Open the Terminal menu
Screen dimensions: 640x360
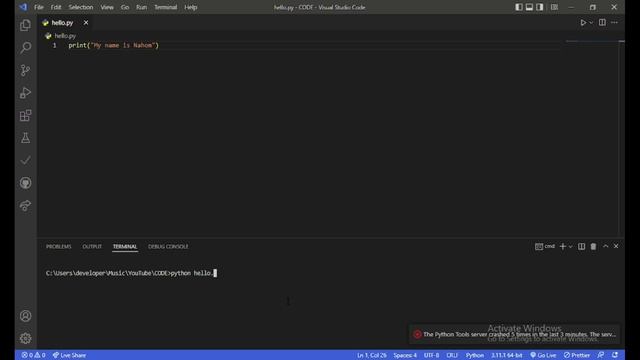tap(166, 7)
